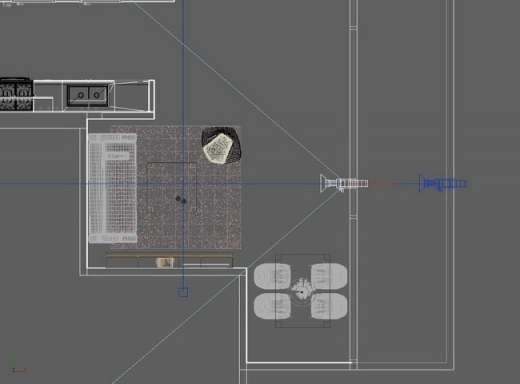Select the white camera object
This screenshot has width=520, height=384.
(x=344, y=183)
